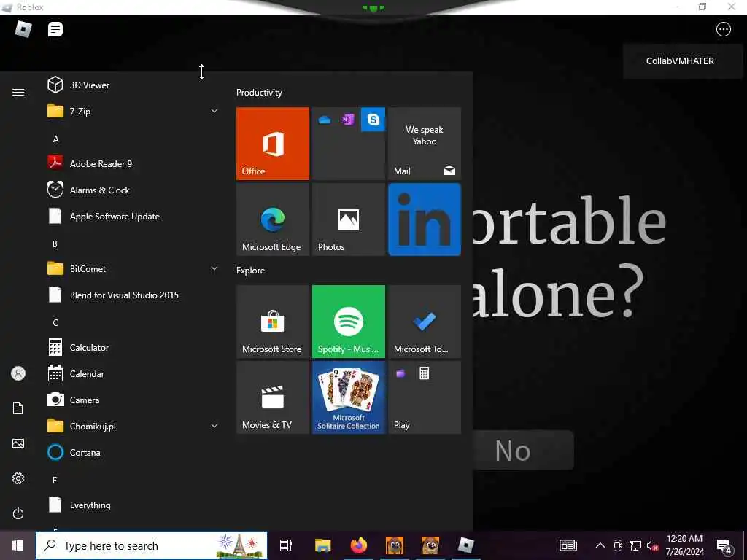Click the Power icon
This screenshot has height=560, width=747.
pos(18,513)
